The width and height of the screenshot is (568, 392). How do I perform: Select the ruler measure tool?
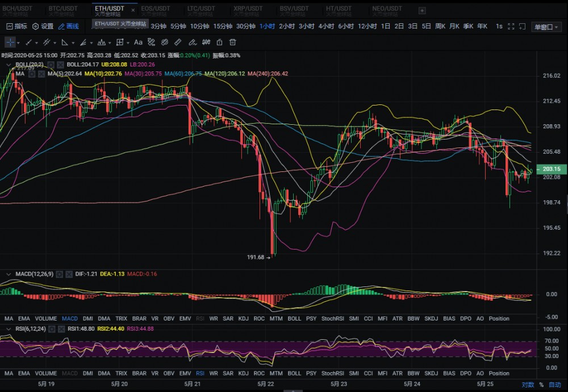pyautogui.click(x=178, y=42)
